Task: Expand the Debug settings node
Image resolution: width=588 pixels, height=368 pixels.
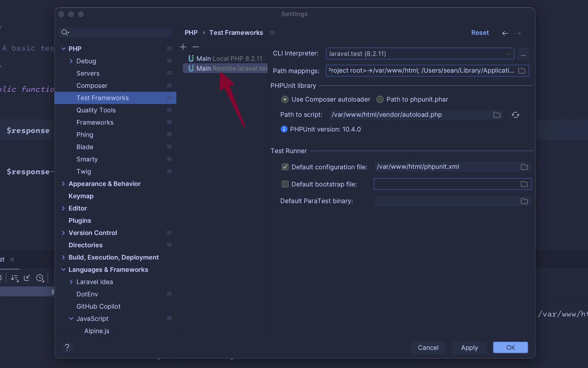Action: [x=71, y=61]
